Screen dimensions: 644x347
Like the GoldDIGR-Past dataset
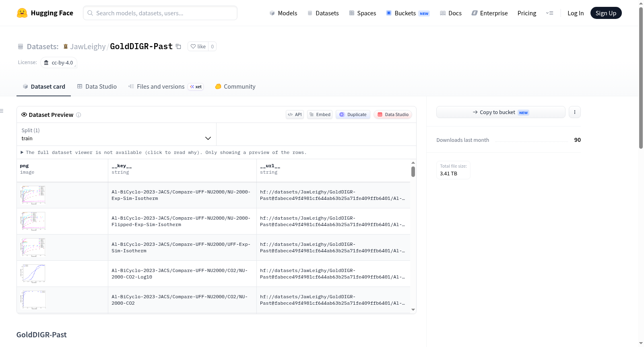[198, 46]
